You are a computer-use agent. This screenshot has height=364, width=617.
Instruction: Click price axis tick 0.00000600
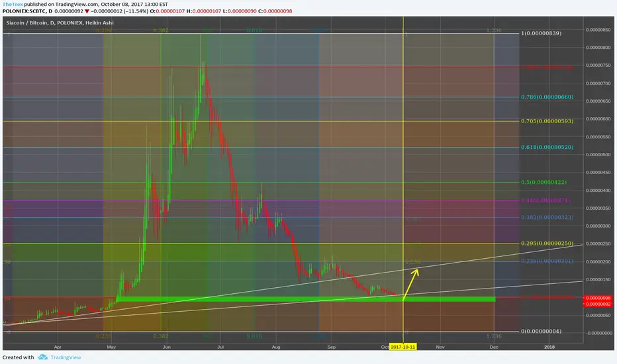(x=598, y=119)
